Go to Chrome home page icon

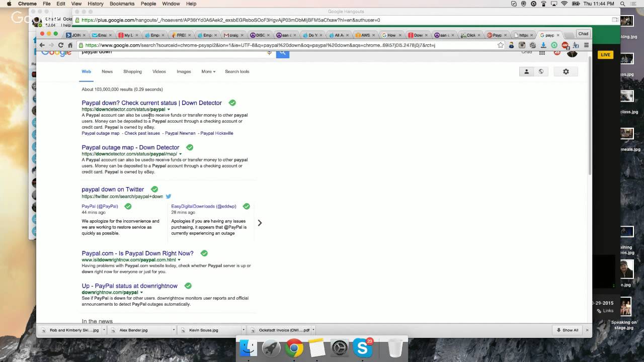point(70,45)
